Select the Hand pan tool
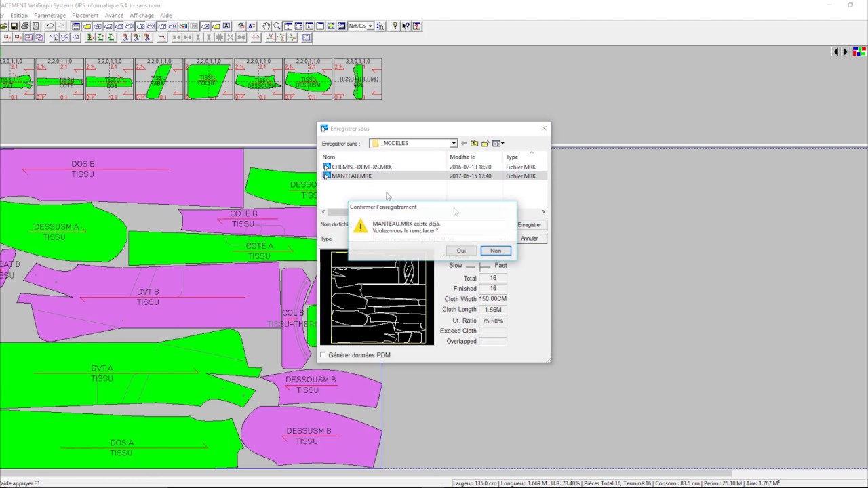Viewport: 868px width, 488px height. [x=267, y=26]
